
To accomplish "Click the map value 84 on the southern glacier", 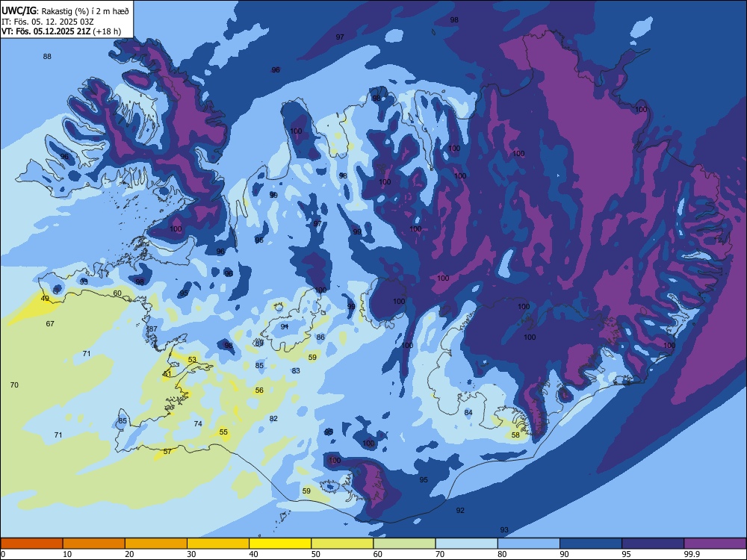I will pos(468,412).
